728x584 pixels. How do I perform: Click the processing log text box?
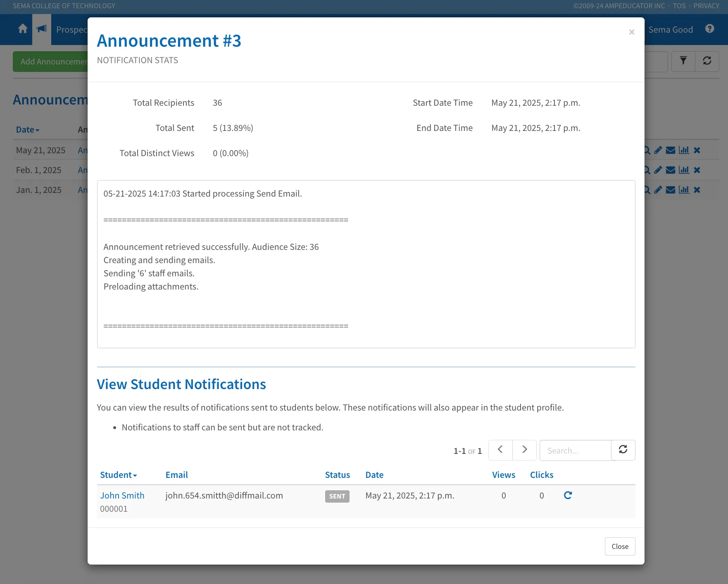coord(366,264)
